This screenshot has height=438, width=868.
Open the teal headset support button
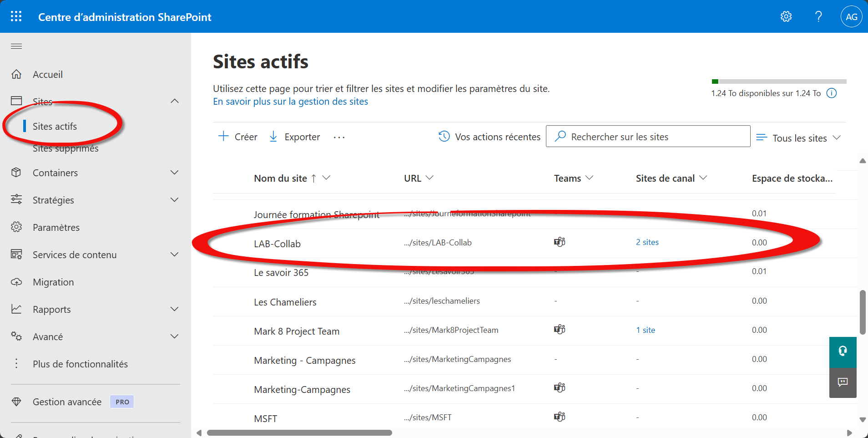[843, 351]
